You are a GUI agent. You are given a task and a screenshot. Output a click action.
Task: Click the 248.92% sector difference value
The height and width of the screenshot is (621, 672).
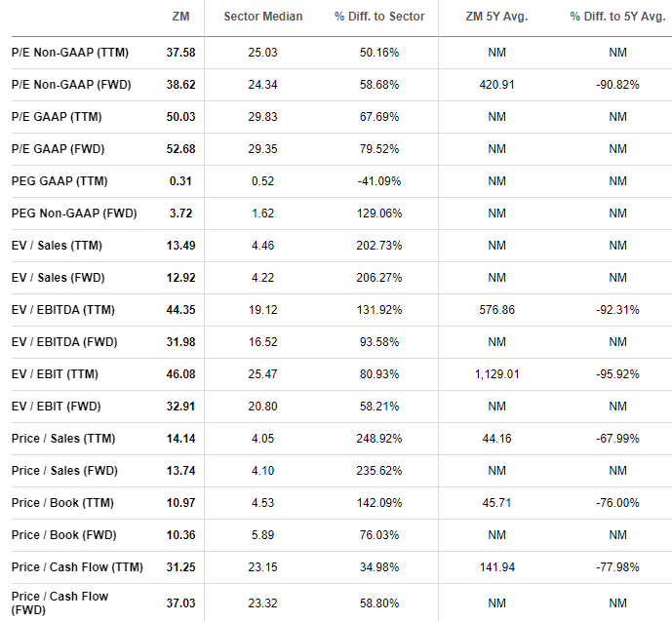tap(379, 438)
